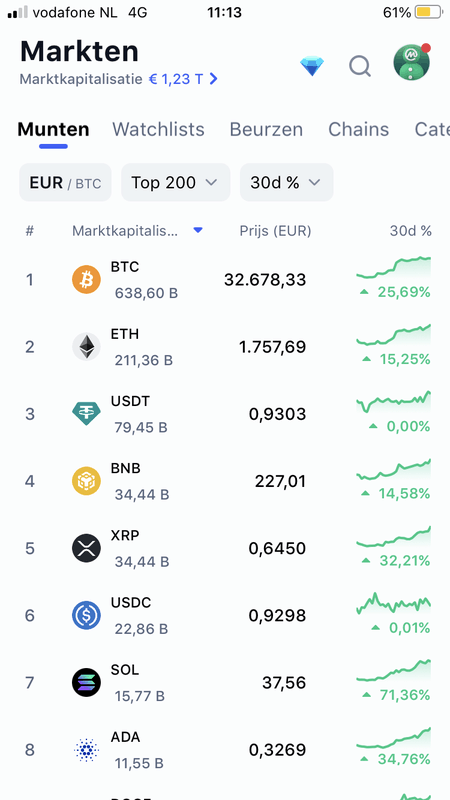Open the 30d % timeframe dropdown
450x800 pixels.
coord(287,183)
